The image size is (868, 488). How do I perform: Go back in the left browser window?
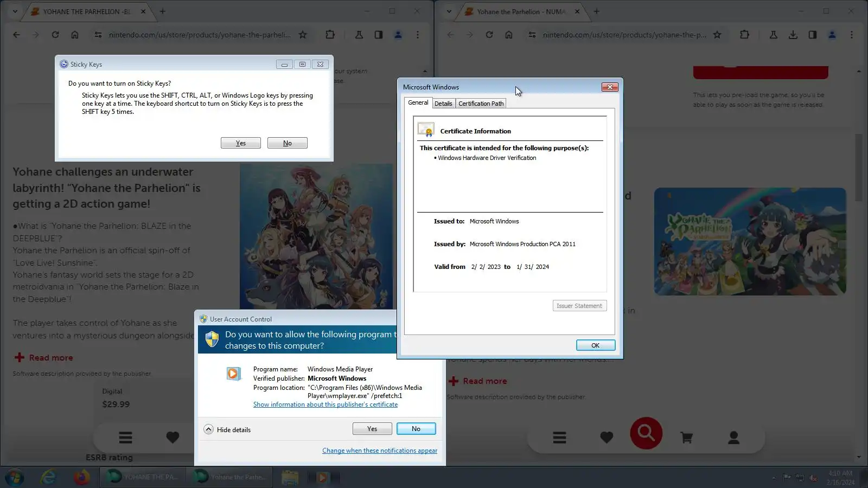coord(16,35)
